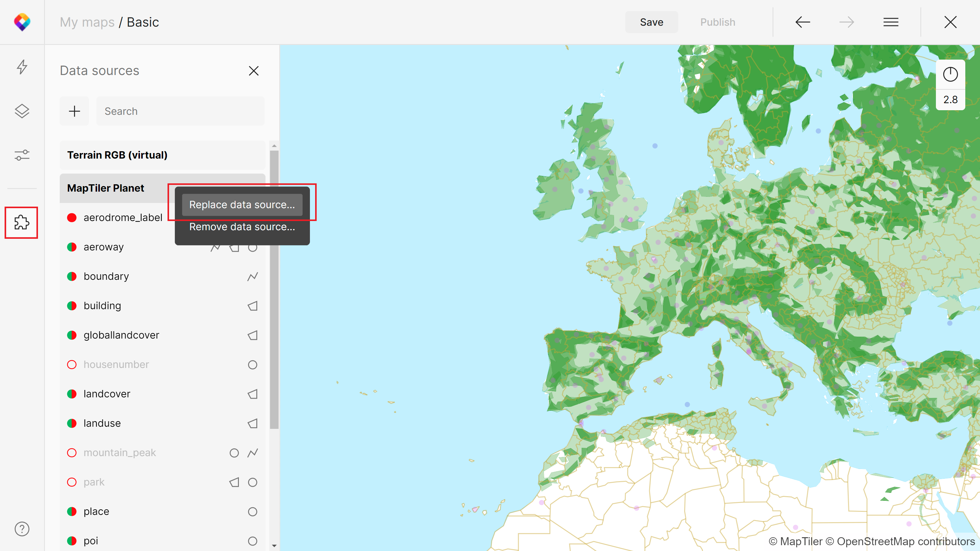
Task: Go to My maps breadcrumb link
Action: pyautogui.click(x=87, y=22)
